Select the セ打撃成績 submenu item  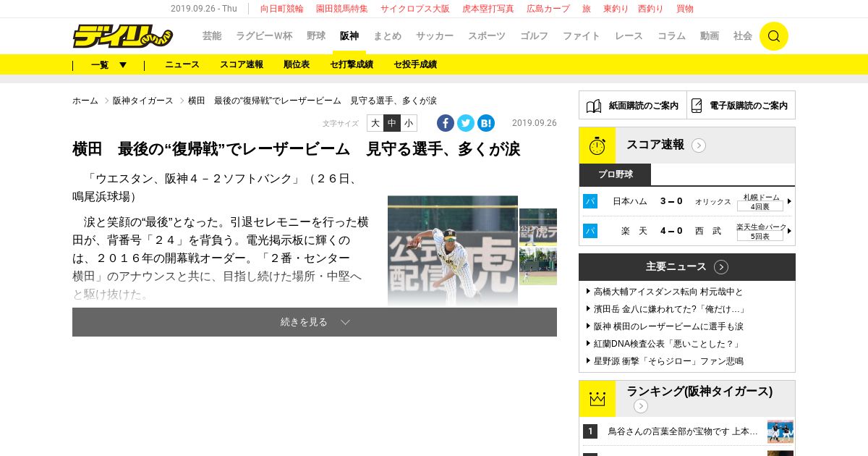pyautogui.click(x=352, y=64)
